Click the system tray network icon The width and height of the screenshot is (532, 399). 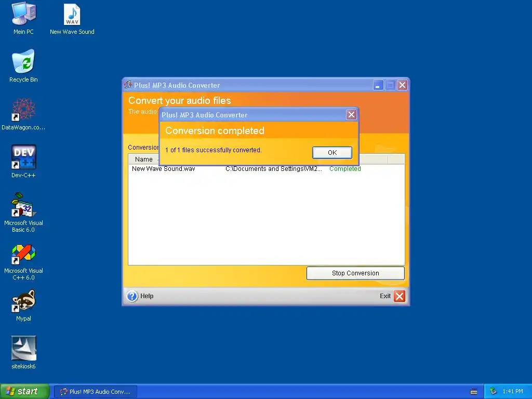493,392
